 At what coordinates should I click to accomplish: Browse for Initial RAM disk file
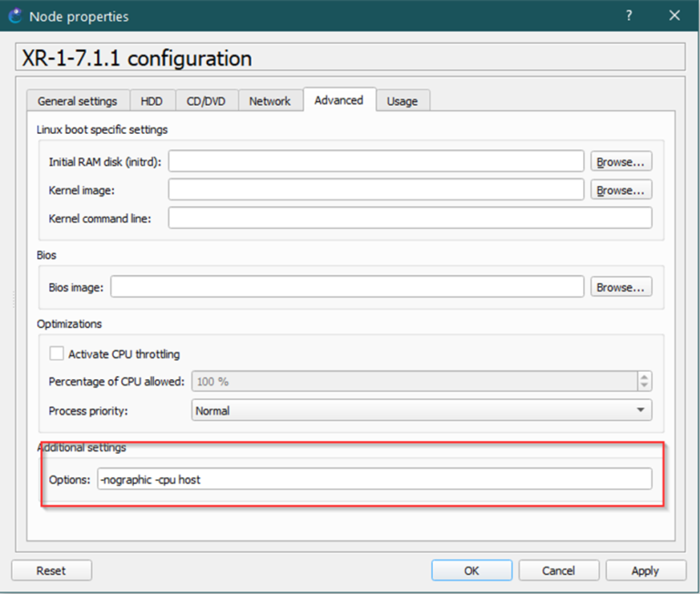621,162
